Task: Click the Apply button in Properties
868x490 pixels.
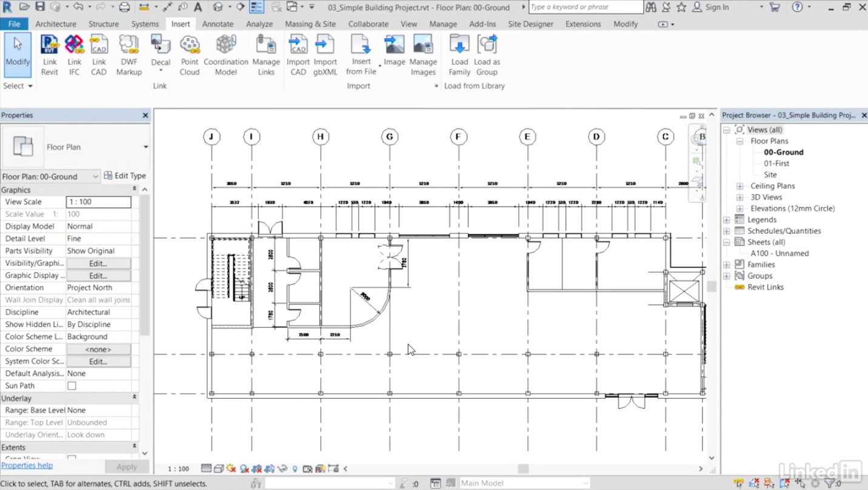Action: pyautogui.click(x=126, y=466)
